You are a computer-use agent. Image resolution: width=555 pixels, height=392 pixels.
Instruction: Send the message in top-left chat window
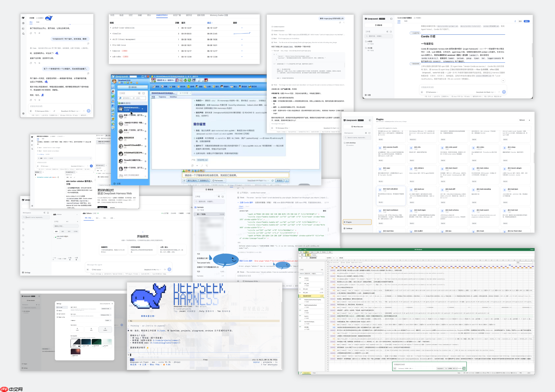89,111
